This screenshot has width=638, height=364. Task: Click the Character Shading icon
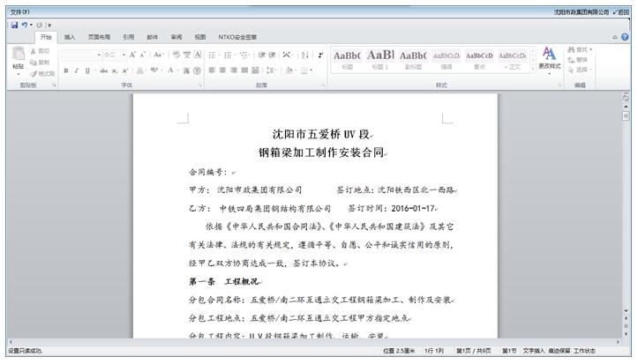[x=186, y=71]
